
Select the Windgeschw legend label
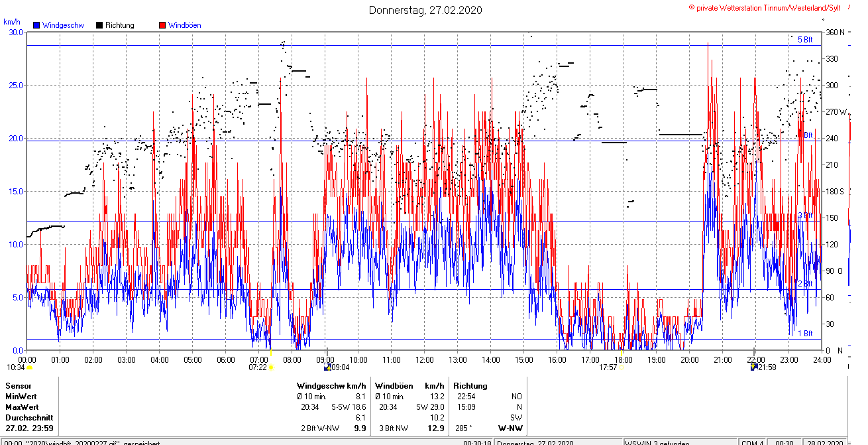coord(63,25)
